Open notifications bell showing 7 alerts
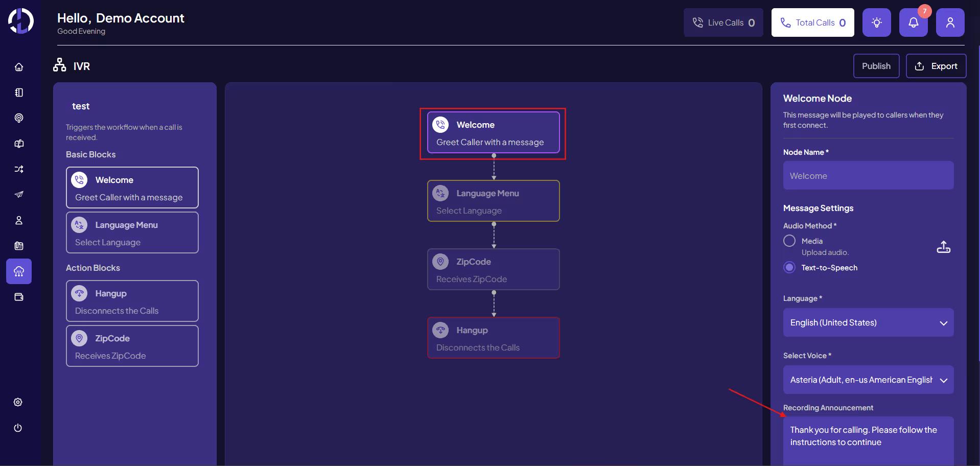The height and width of the screenshot is (466, 980). pos(913,22)
